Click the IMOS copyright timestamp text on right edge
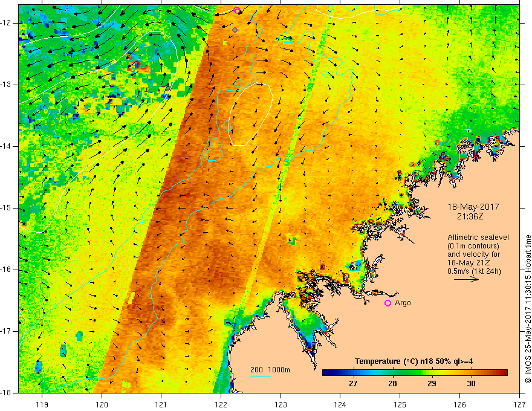 click(x=528, y=309)
